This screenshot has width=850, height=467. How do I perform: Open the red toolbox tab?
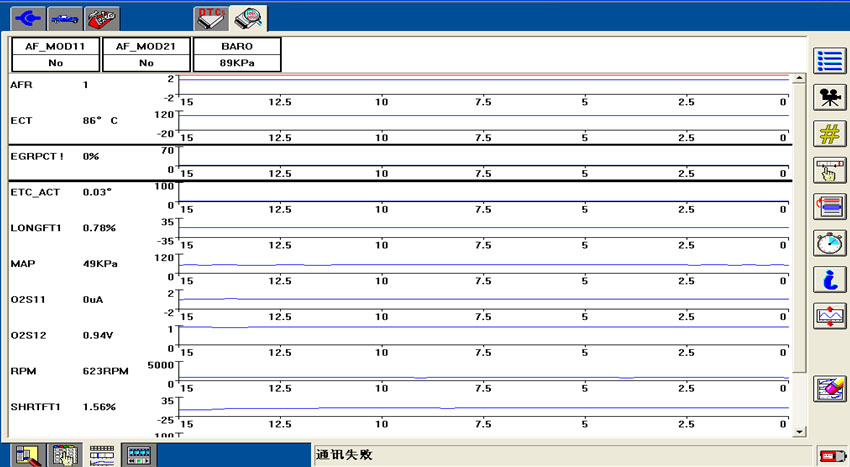(102, 18)
